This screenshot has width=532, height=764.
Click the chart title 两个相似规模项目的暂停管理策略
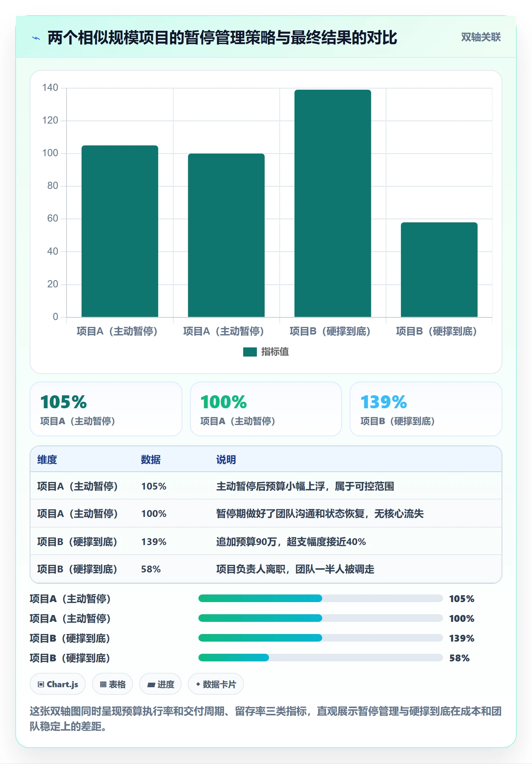click(222, 38)
